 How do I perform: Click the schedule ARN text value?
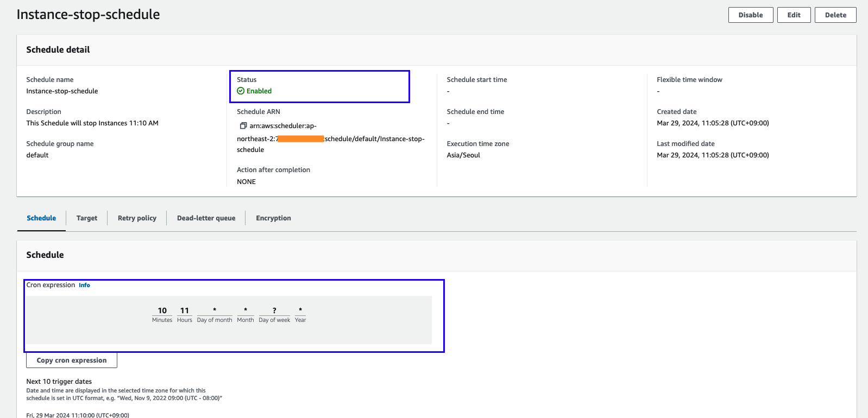330,138
